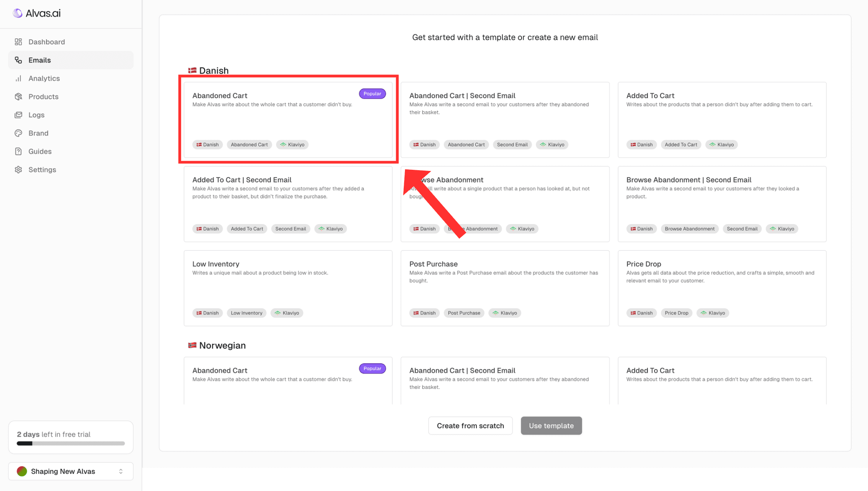Viewport: 868px width, 491px height.
Task: Click the Products box icon
Action: (18, 97)
